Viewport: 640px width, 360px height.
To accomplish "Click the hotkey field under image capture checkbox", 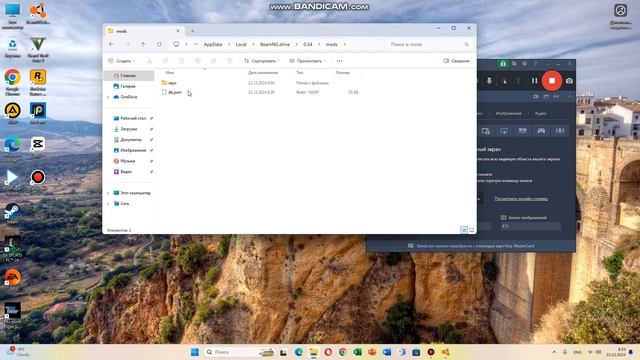I will pyautogui.click(x=531, y=226).
